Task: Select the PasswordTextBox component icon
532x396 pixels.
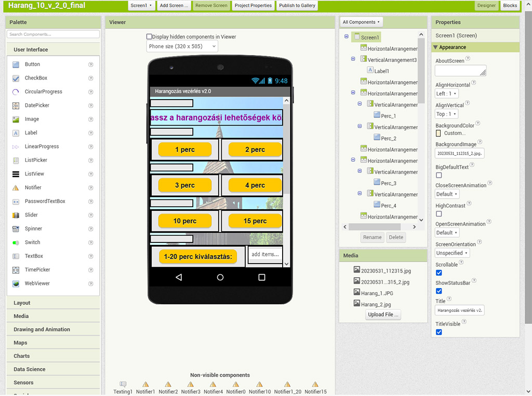Action: [x=16, y=202]
